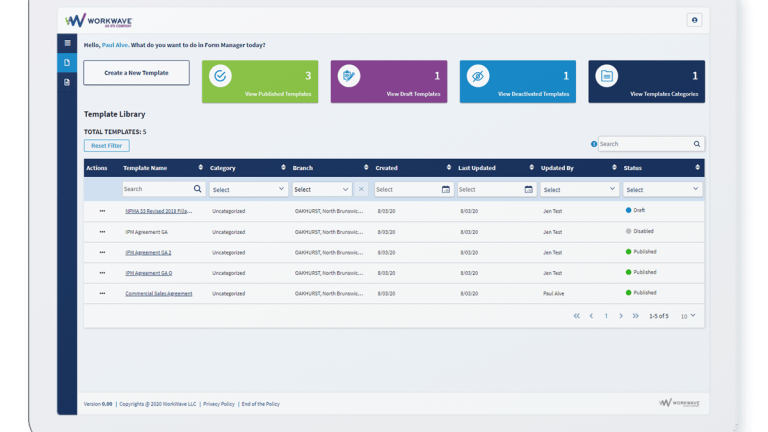Click the Disabled status of IPM Agreement GA
Viewport: 768px width, 432px height.
point(640,231)
